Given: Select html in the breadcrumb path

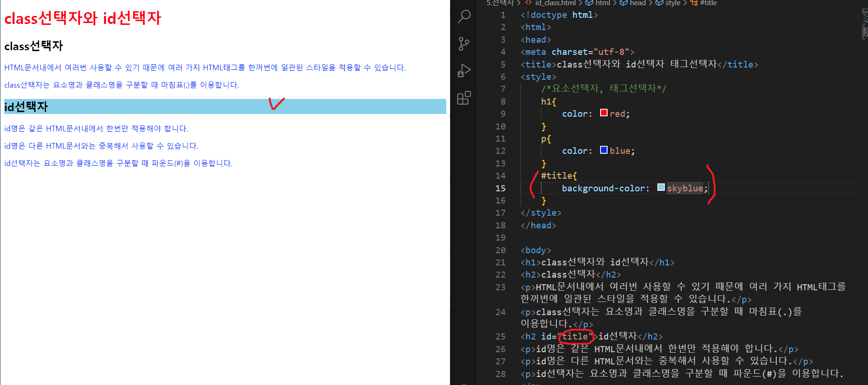Looking at the screenshot, I should click(x=598, y=3).
